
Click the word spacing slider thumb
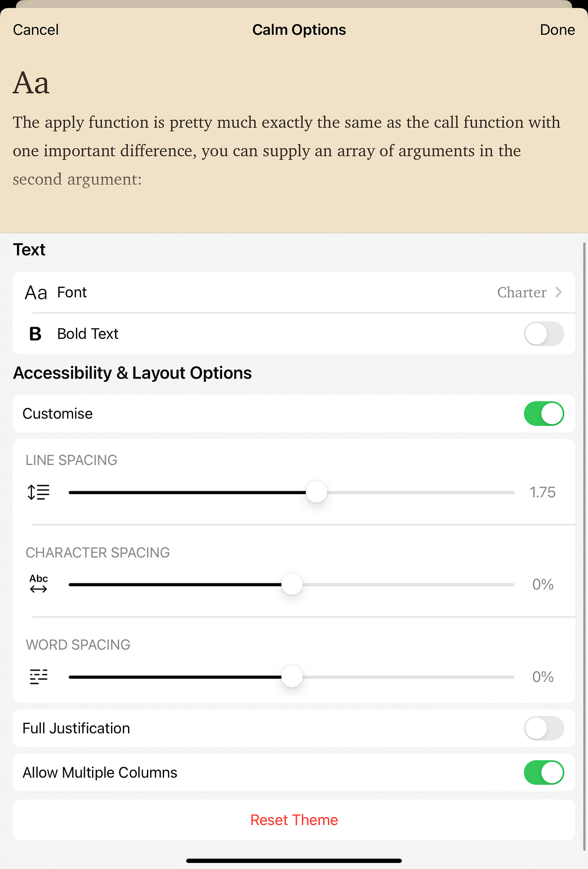tap(292, 677)
